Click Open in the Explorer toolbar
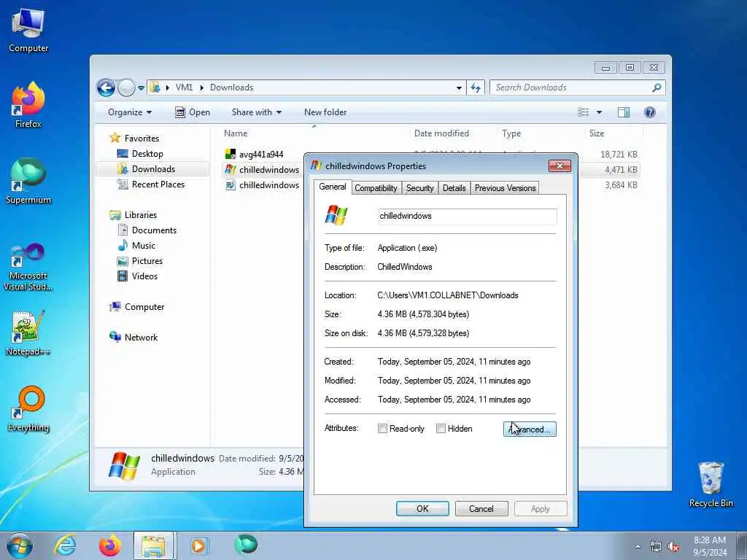The width and height of the screenshot is (747, 560). (x=193, y=112)
